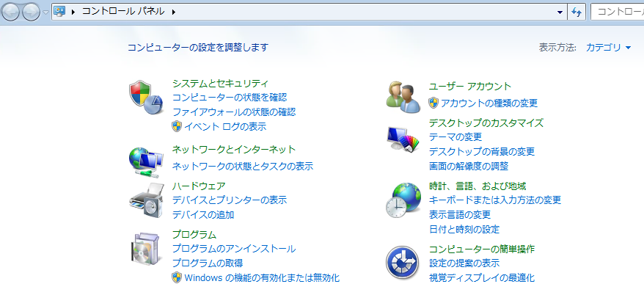
Task: Expand the arrow before コントロール パネル breadcrumb
Action: point(73,12)
